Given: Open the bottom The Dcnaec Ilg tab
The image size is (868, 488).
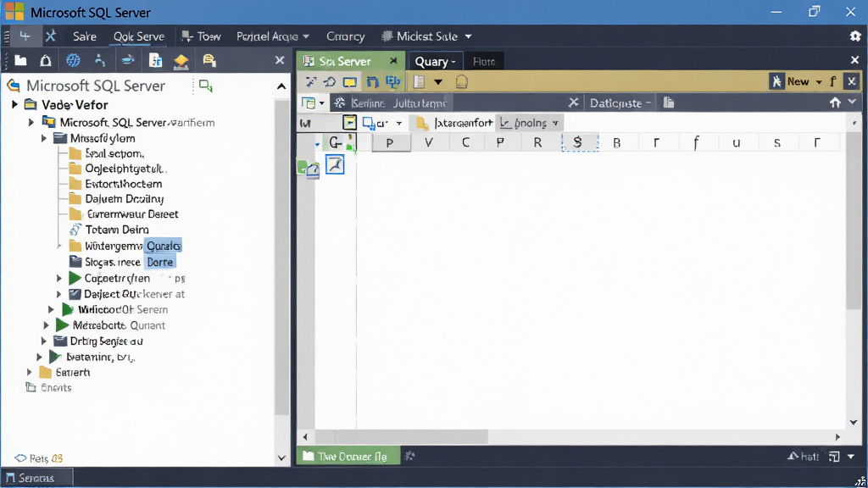Looking at the screenshot, I should pos(348,456).
